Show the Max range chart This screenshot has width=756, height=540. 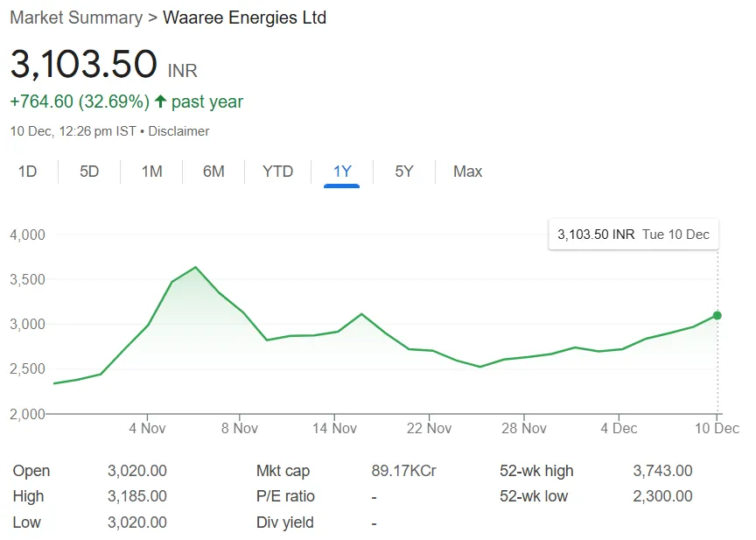click(x=467, y=172)
